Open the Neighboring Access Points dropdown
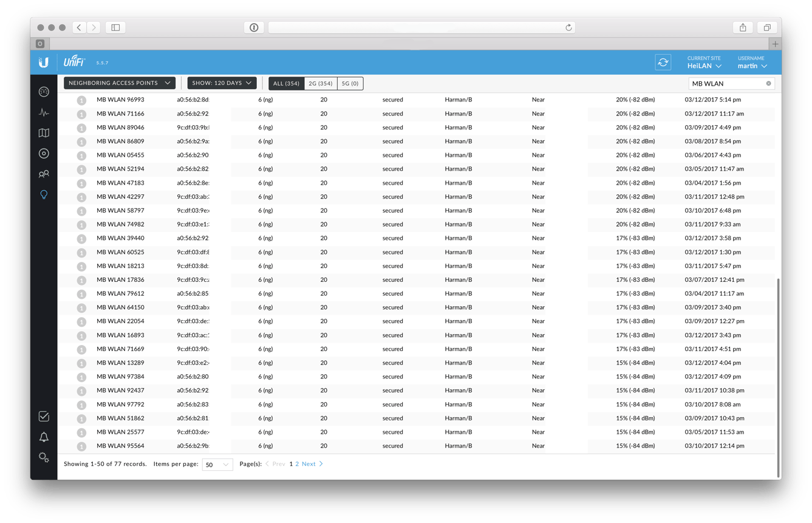The width and height of the screenshot is (812, 523). (120, 83)
